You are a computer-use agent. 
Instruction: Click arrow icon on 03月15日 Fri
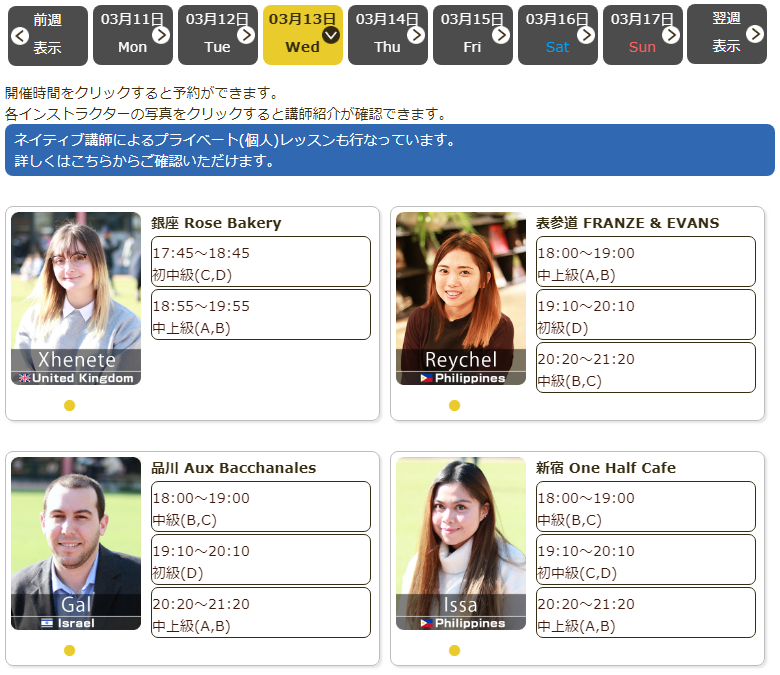(x=501, y=35)
